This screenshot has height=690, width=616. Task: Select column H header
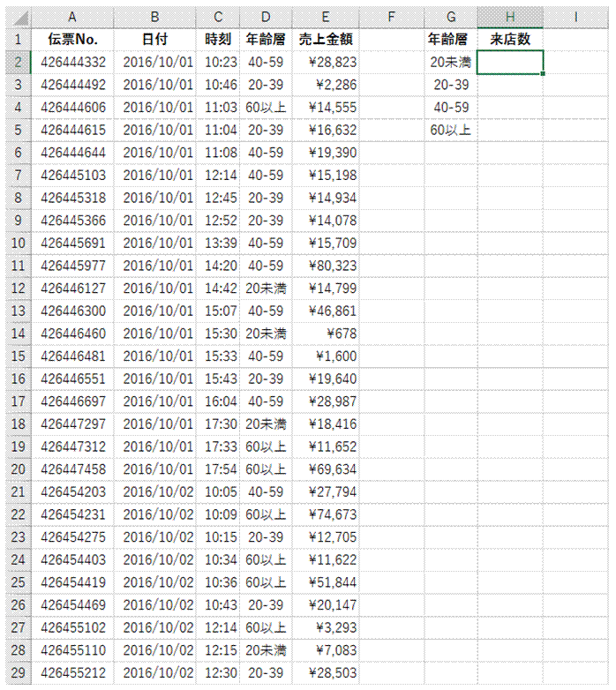pos(510,18)
